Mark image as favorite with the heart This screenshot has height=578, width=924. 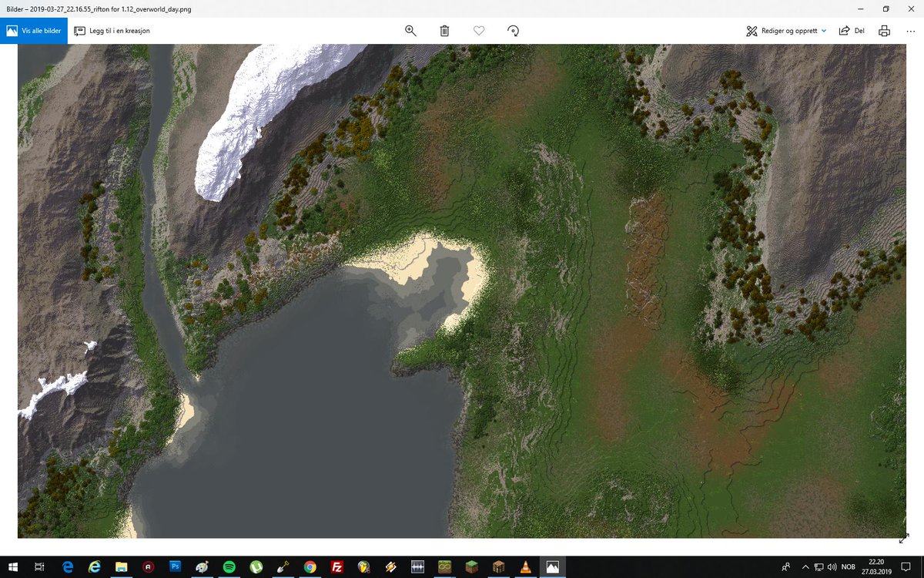point(479,31)
